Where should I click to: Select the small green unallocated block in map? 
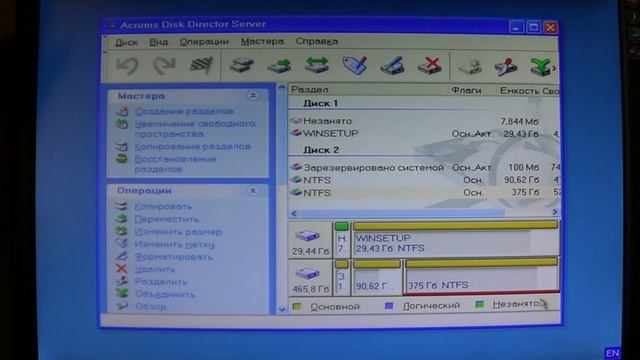tap(342, 239)
